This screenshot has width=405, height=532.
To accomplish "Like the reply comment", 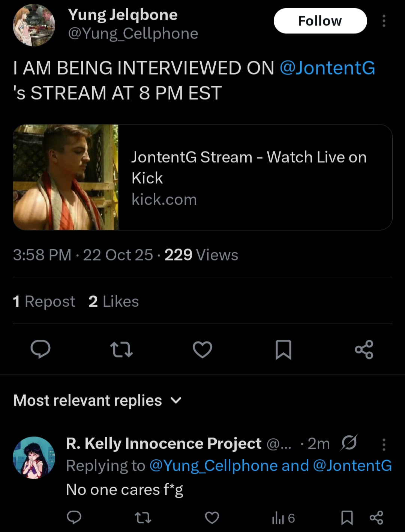I will pyautogui.click(x=212, y=518).
